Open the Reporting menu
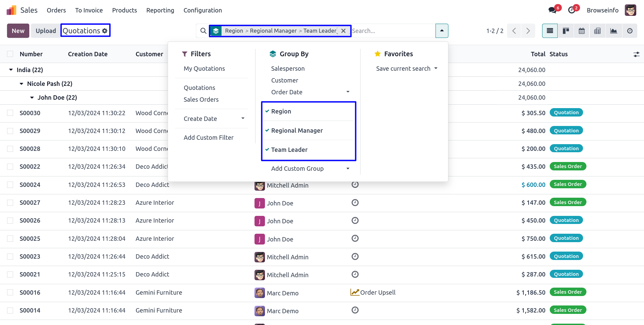644x325 pixels. pos(160,10)
